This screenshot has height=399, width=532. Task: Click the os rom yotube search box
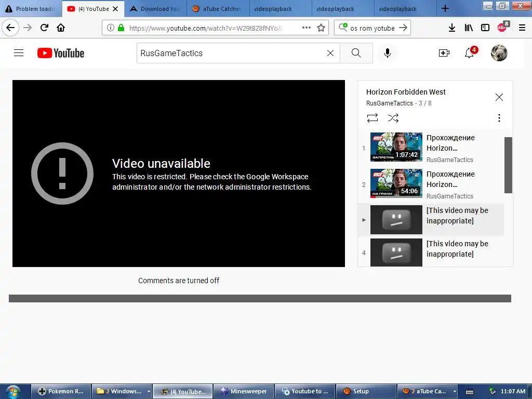point(372,28)
